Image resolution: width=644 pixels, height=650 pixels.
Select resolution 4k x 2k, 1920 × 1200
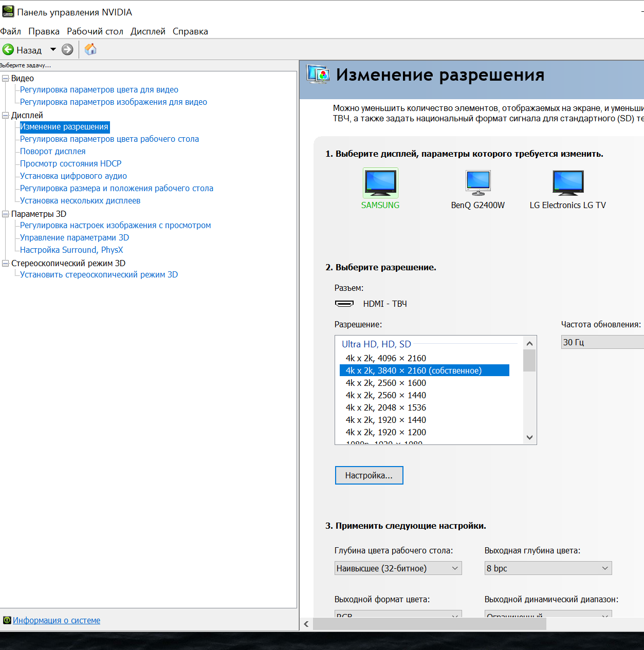click(386, 432)
